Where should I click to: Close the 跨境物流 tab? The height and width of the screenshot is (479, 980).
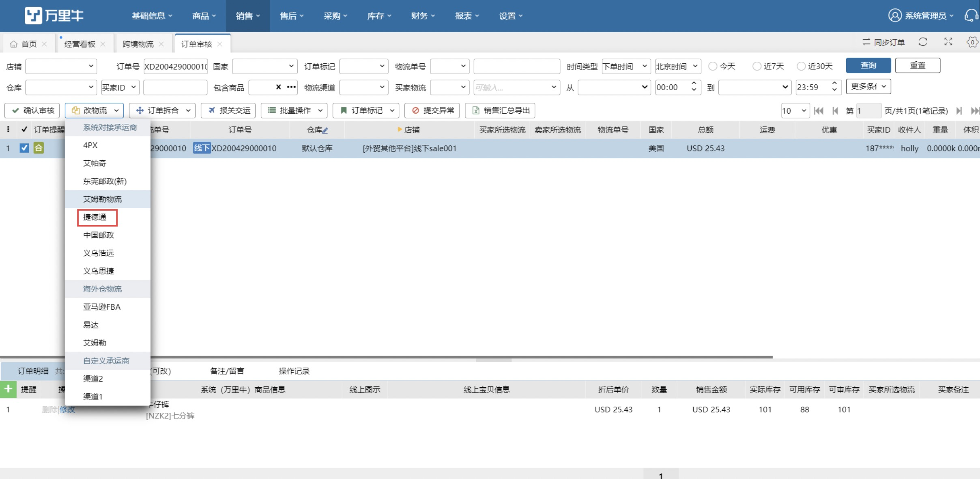coord(161,44)
